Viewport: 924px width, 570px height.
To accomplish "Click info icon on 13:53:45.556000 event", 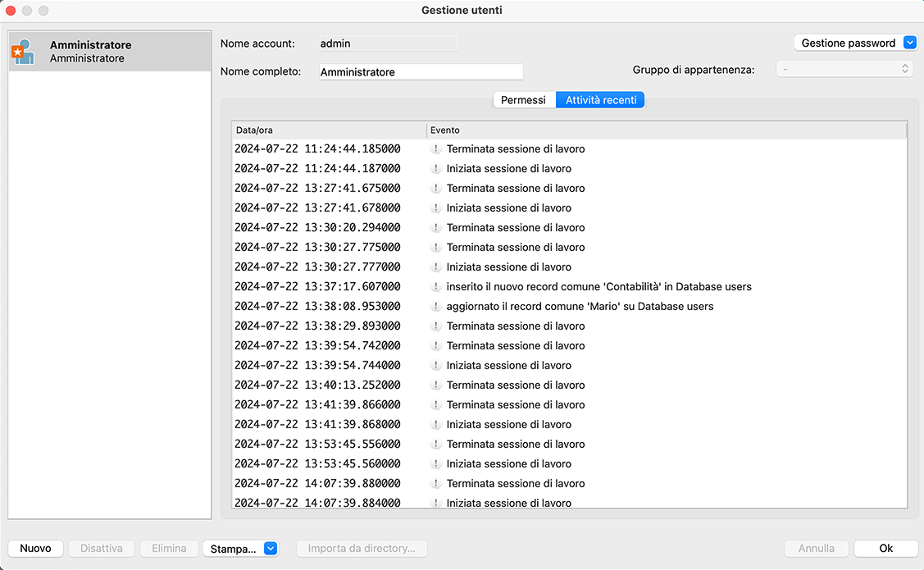I will (436, 445).
